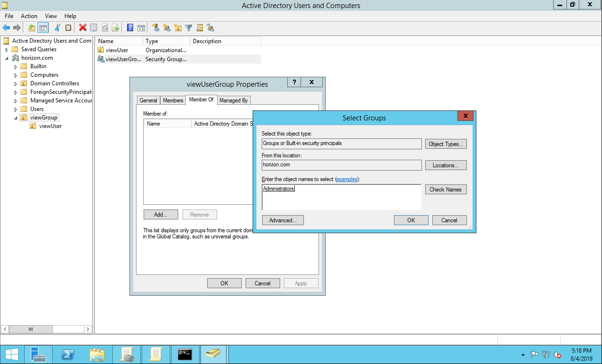602x364 pixels.
Task: Open Command Prompt from the taskbar
Action: pyautogui.click(x=184, y=354)
